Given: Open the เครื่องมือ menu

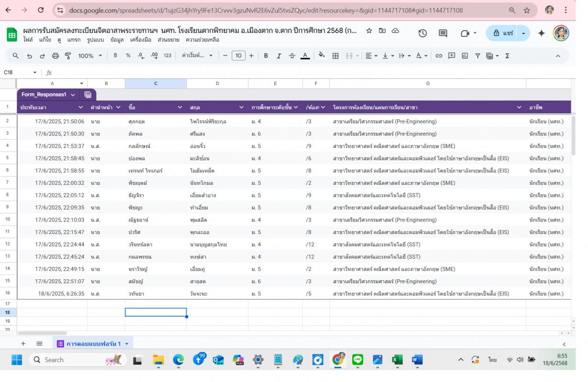Looking at the screenshot, I should (141, 40).
